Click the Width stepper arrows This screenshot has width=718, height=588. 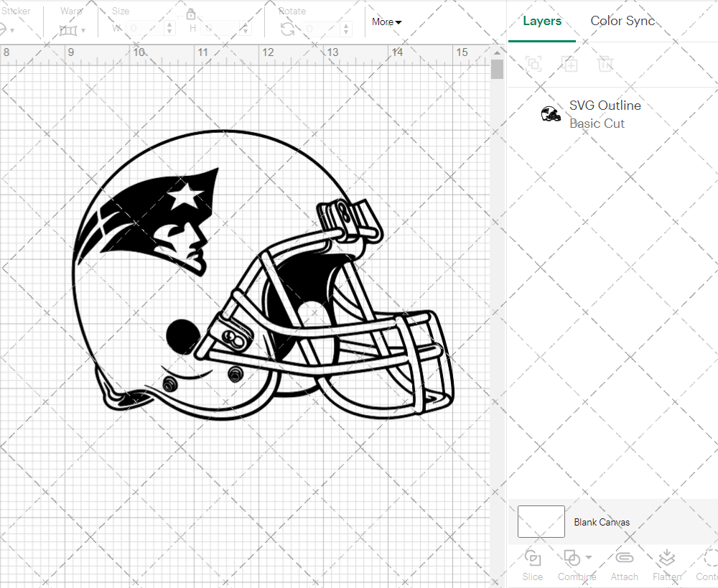(x=169, y=29)
